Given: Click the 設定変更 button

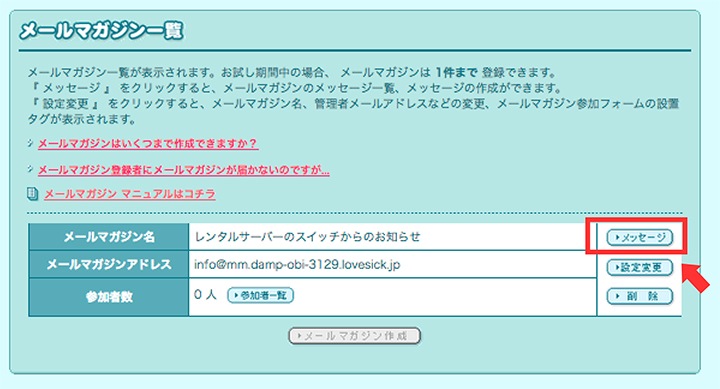Looking at the screenshot, I should 640,267.
